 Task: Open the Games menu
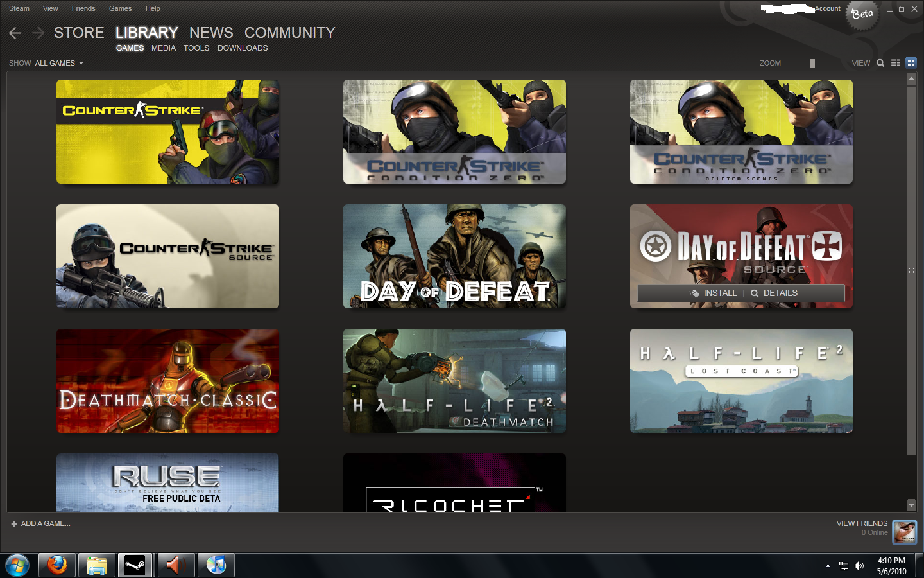point(120,8)
